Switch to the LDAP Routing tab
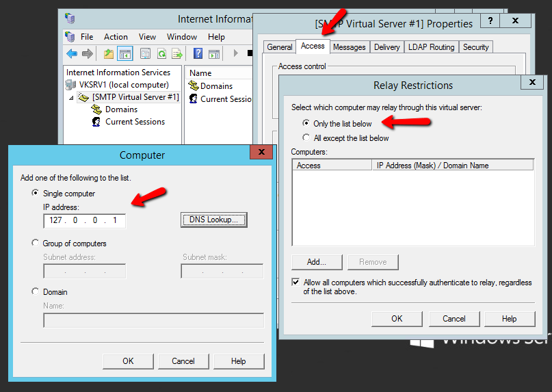Screen dimensions: 552x392 tap(431, 47)
